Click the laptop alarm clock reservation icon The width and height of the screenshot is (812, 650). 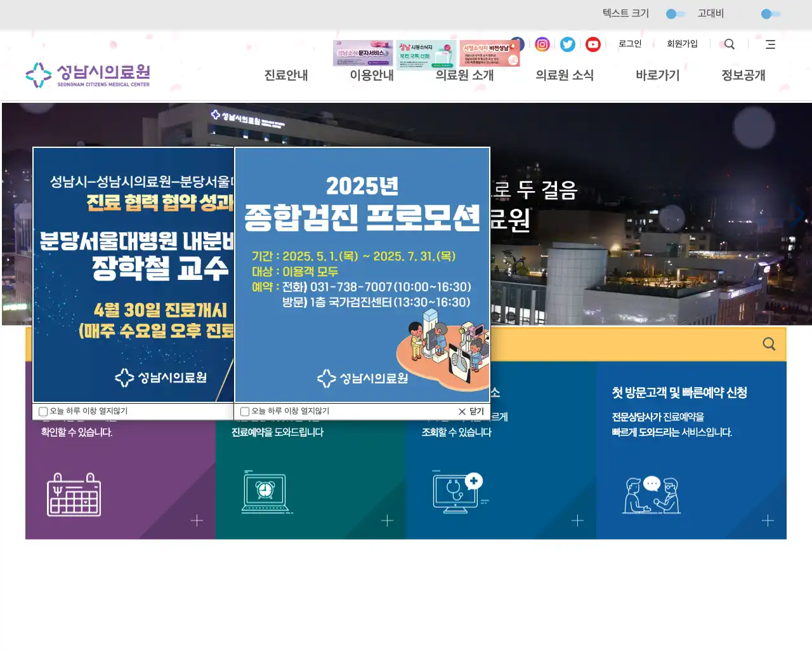(266, 492)
